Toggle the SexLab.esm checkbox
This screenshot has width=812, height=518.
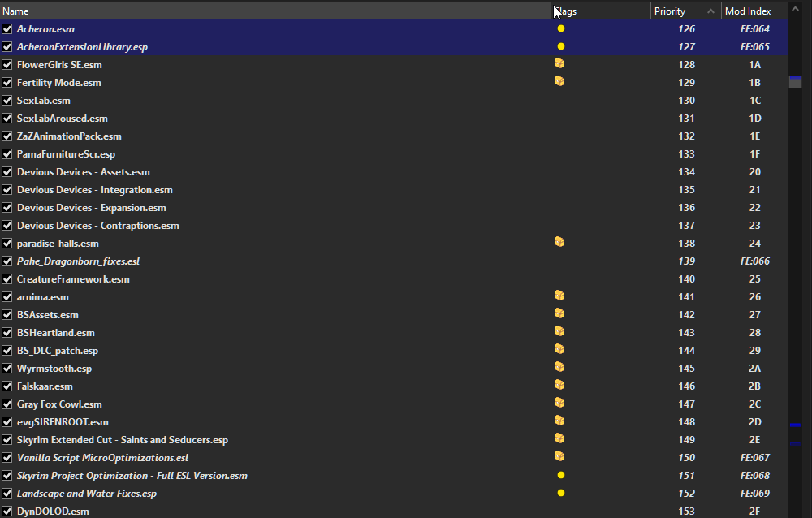(6, 101)
